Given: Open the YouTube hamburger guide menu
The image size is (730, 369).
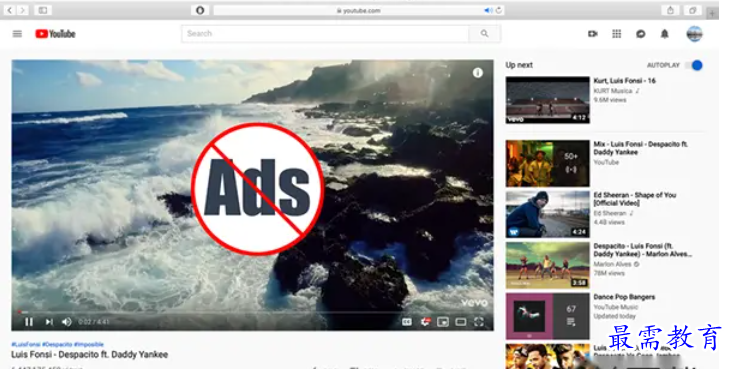Looking at the screenshot, I should [x=17, y=34].
